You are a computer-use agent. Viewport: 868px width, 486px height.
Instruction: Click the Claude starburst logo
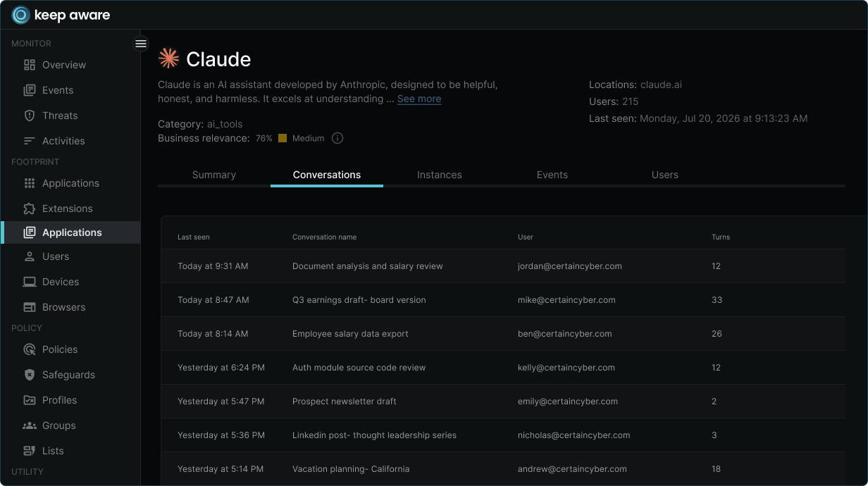click(x=169, y=58)
